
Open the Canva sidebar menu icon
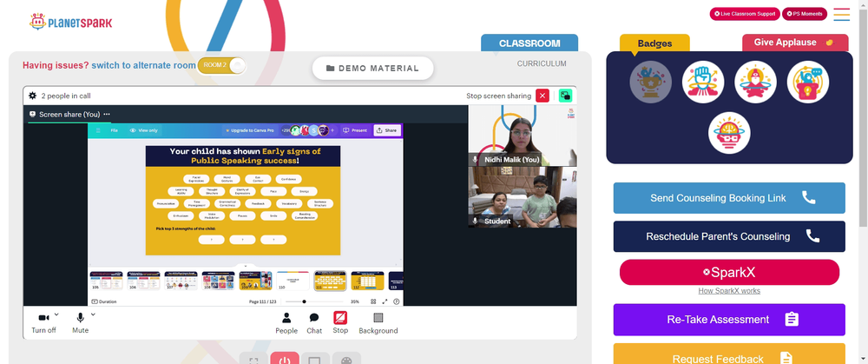point(99,131)
